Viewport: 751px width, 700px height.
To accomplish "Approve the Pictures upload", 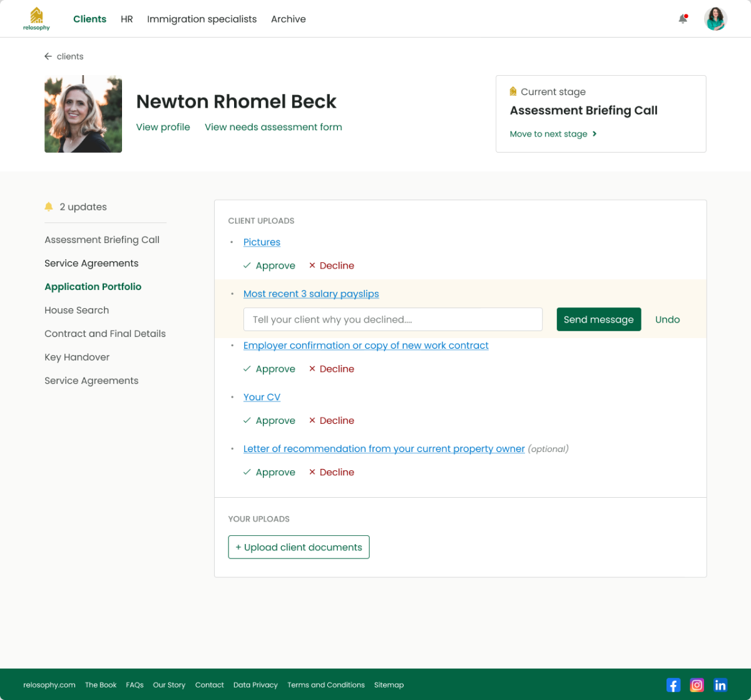I will pos(269,265).
